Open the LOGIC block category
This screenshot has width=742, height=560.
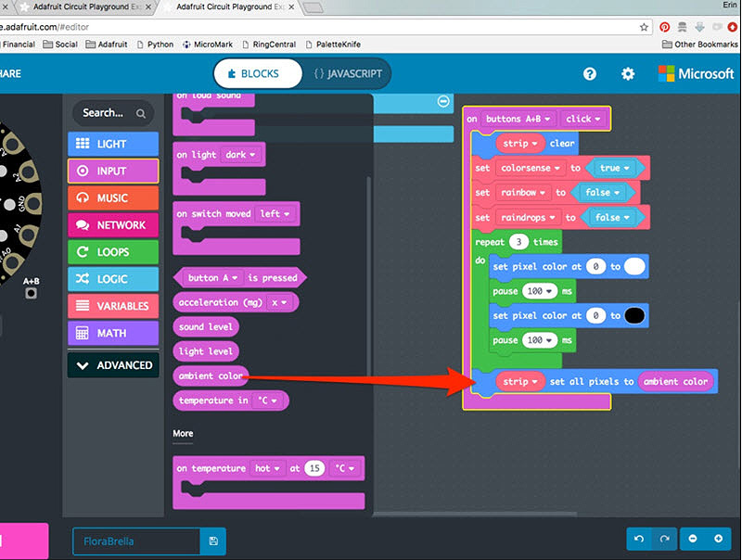click(x=112, y=278)
